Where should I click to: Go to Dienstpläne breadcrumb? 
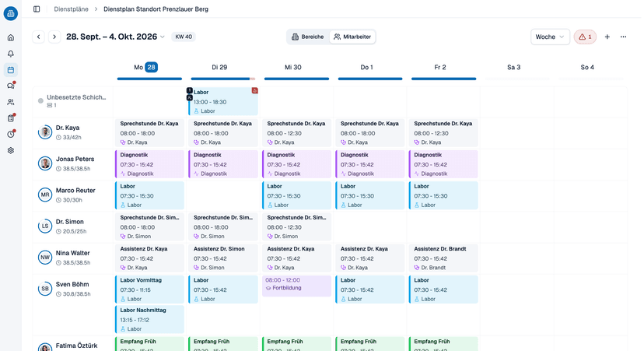click(x=71, y=9)
